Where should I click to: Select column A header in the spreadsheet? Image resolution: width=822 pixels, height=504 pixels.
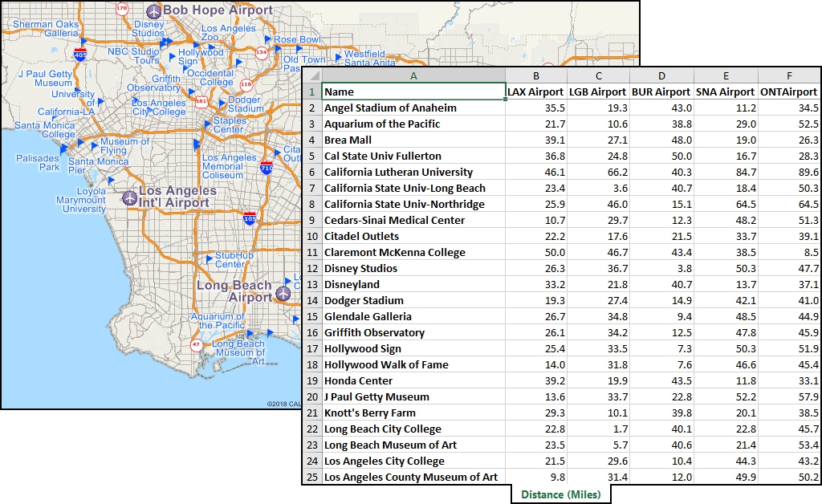click(413, 75)
